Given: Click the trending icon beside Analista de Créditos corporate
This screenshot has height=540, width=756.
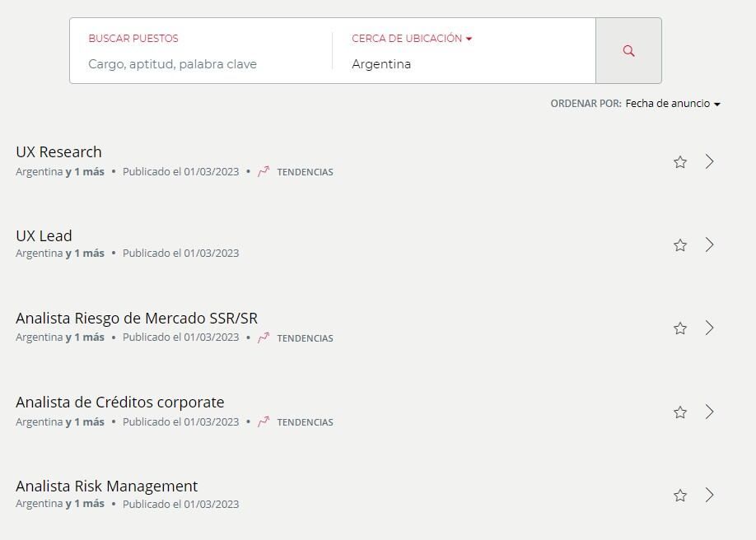Looking at the screenshot, I should 264,421.
